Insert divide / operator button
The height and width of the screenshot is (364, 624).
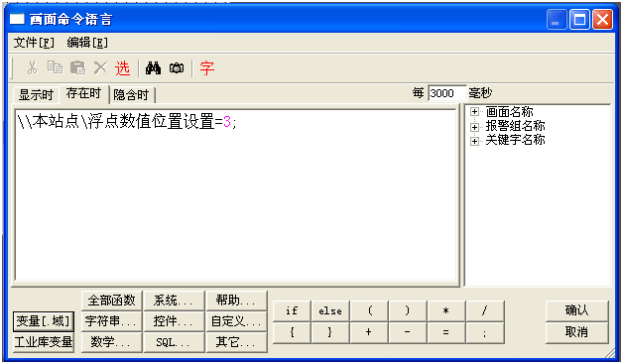pyautogui.click(x=485, y=310)
